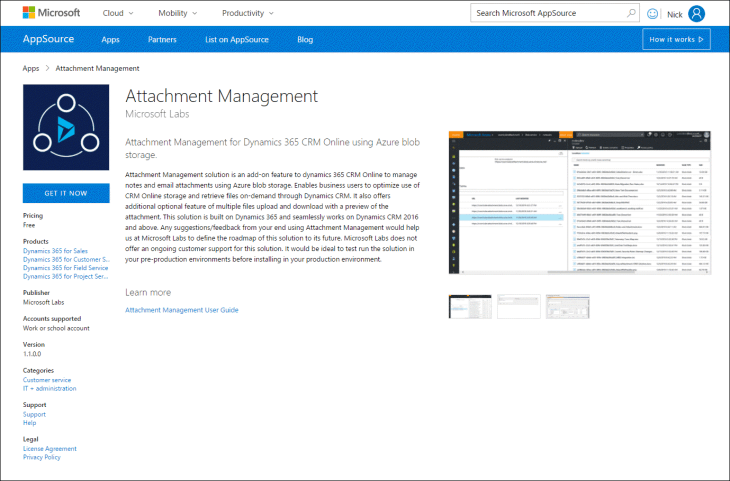730x481 pixels.
Task: Click the search magnifier icon
Action: click(631, 13)
